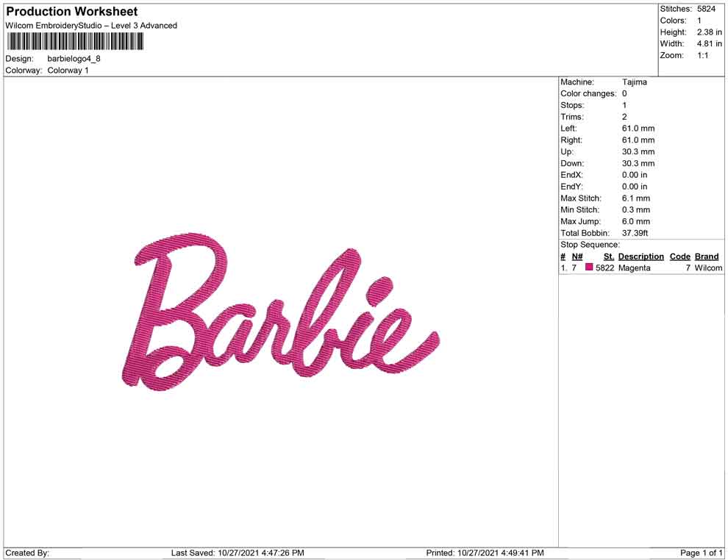The height and width of the screenshot is (560, 728).
Task: Click the barcode under the Wilcom header
Action: tap(75, 42)
